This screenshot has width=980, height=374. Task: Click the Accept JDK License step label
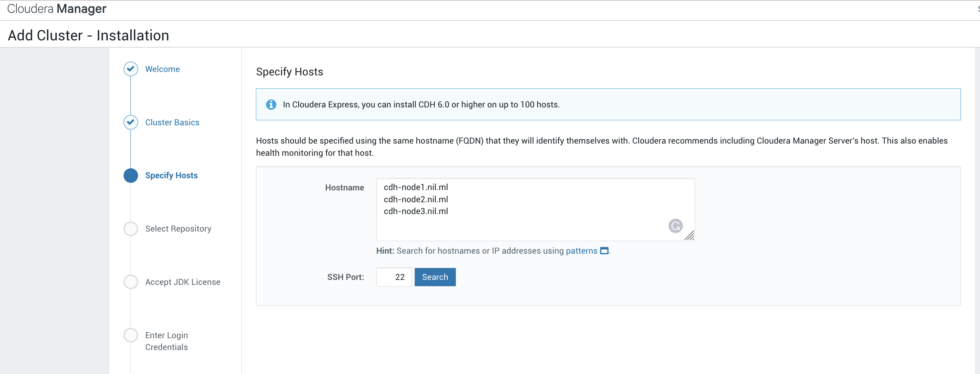pos(183,282)
